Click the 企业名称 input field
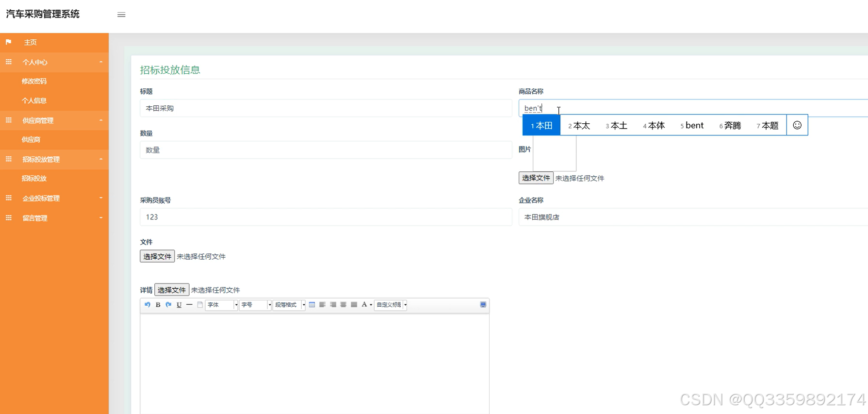 [x=693, y=217]
